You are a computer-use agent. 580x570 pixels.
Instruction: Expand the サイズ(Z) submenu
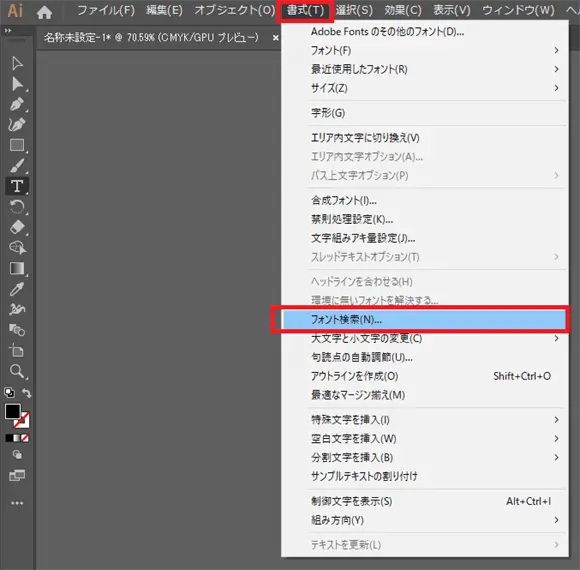(x=425, y=88)
